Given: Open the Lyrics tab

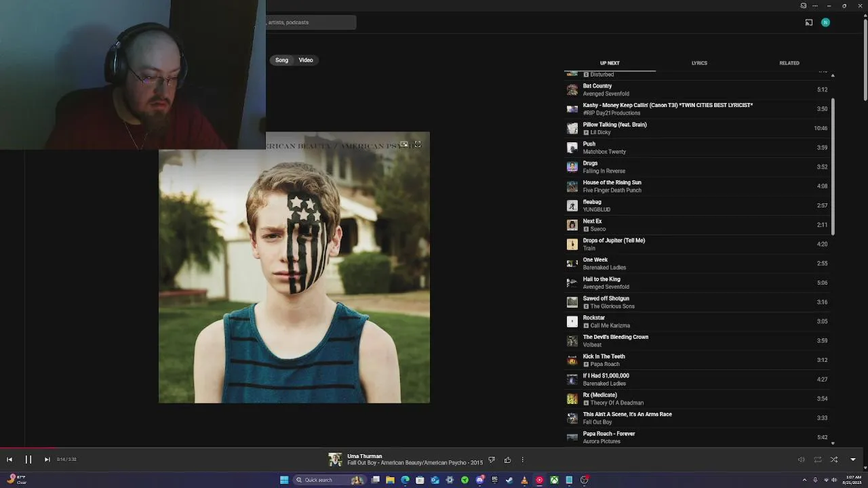Looking at the screenshot, I should coord(699,63).
